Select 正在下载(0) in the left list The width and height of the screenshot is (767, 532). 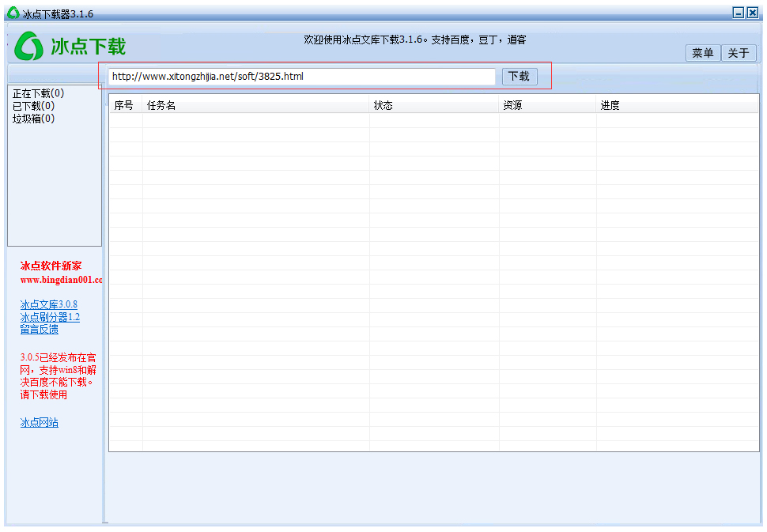[x=39, y=93]
